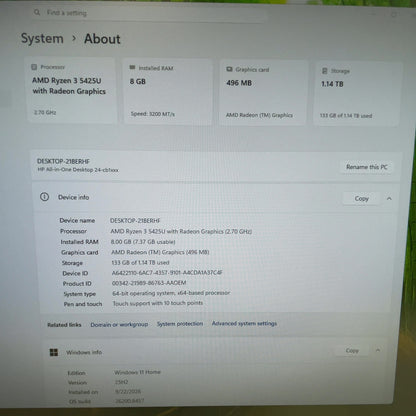Click the Device info circle icon
Screen dimensions: 416x416
pyautogui.click(x=44, y=197)
